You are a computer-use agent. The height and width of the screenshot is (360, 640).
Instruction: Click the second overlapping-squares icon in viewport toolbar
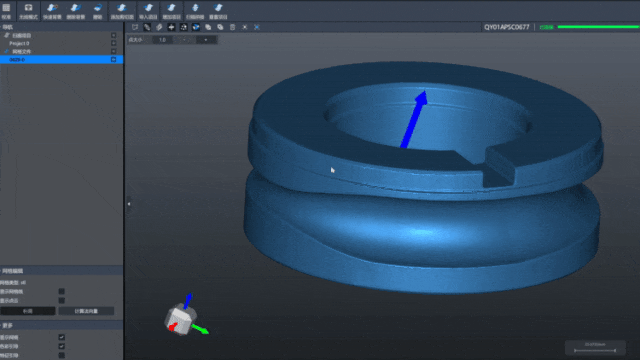220,27
